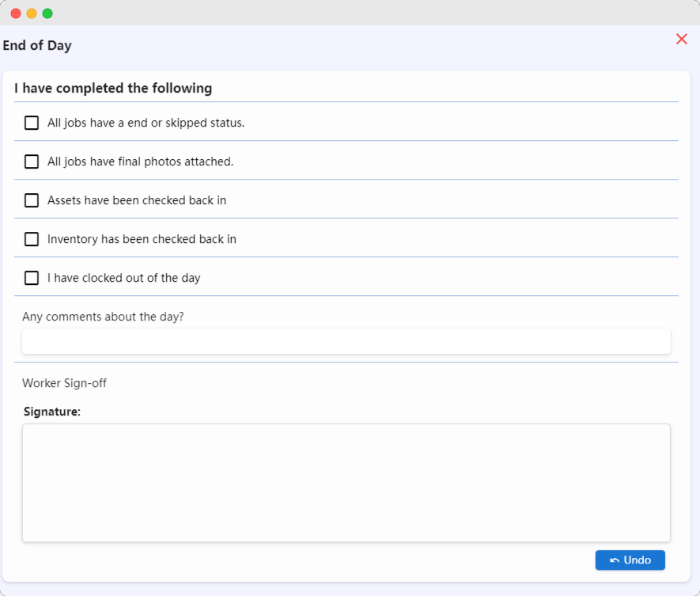Click the undo arrow icon in the Undo button
The width and height of the screenshot is (700, 596).
615,560
